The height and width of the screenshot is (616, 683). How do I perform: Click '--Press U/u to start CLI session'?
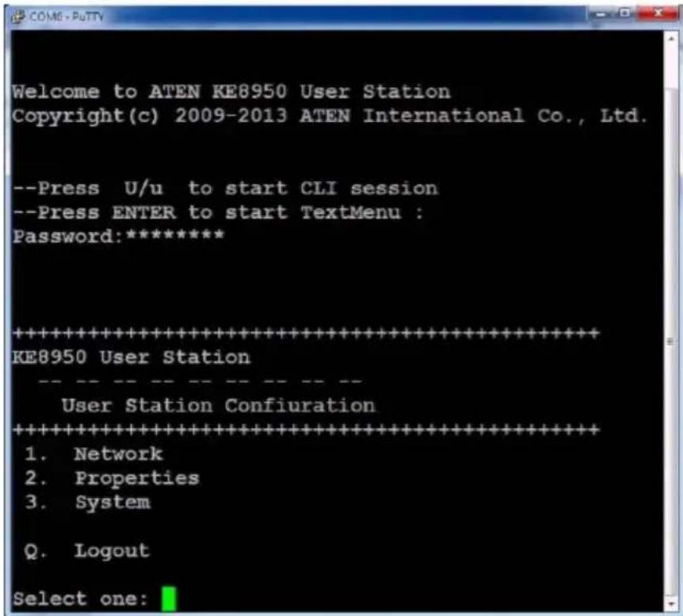click(x=225, y=188)
